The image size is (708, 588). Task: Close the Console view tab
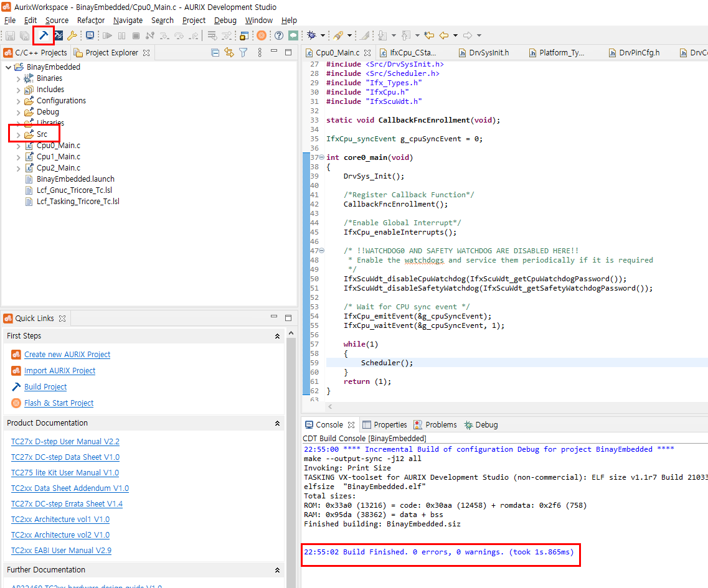click(351, 424)
